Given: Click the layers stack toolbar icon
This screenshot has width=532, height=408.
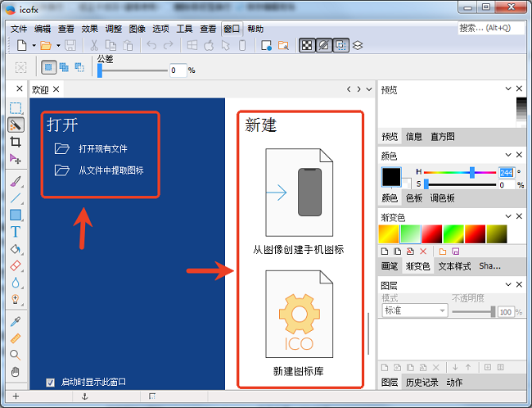Looking at the screenshot, I should coord(358,45).
